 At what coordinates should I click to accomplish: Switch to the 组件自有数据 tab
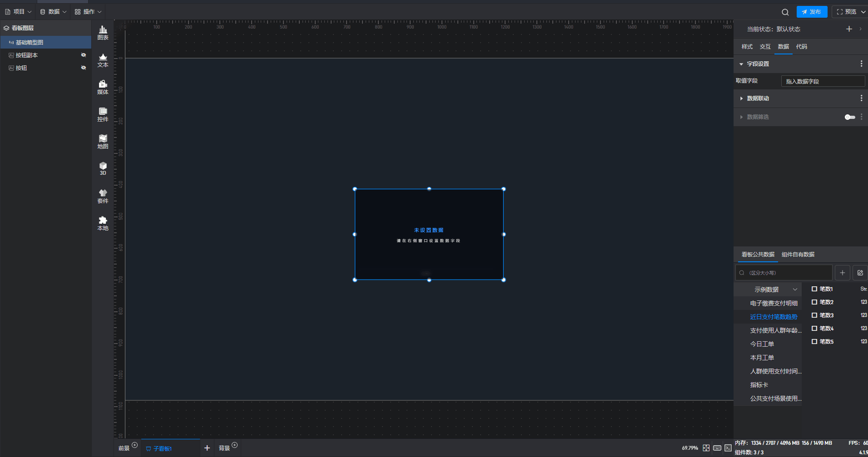pyautogui.click(x=798, y=255)
